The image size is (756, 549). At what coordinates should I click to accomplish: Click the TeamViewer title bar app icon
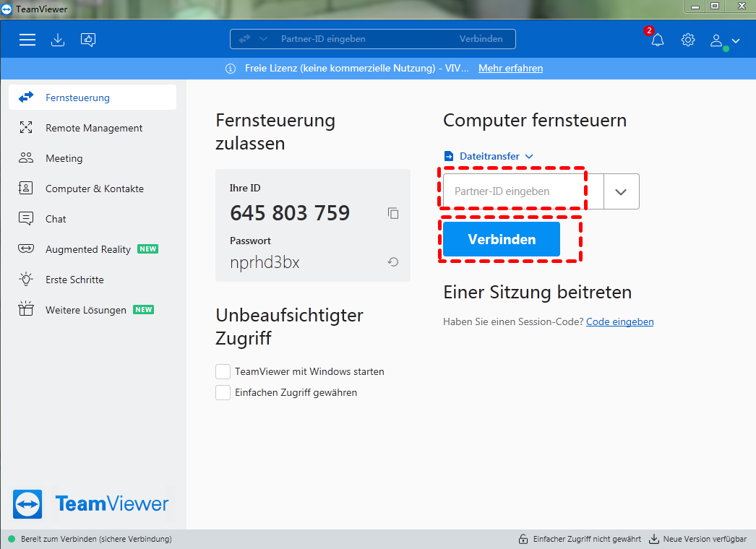click(x=7, y=9)
